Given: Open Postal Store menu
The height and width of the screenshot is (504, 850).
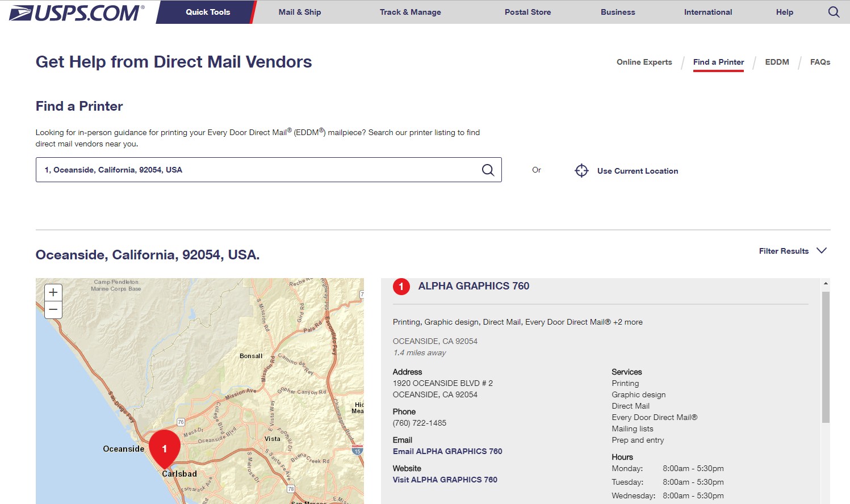Looking at the screenshot, I should [x=528, y=12].
